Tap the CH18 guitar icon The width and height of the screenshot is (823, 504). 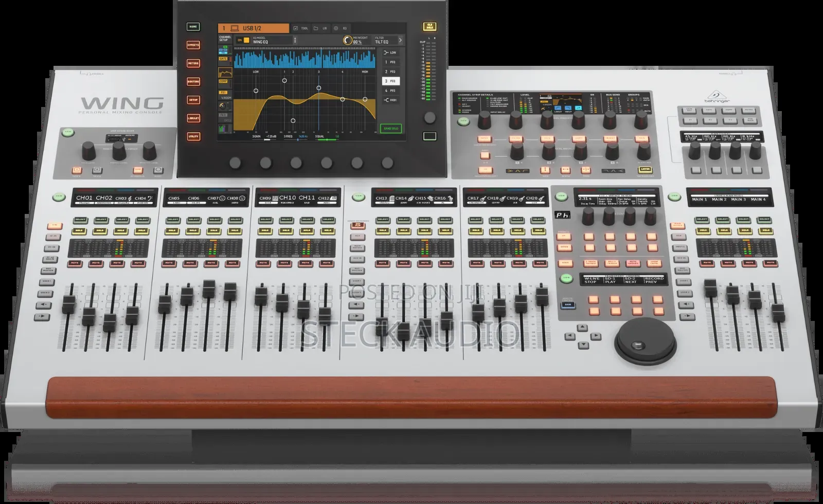pyautogui.click(x=503, y=198)
